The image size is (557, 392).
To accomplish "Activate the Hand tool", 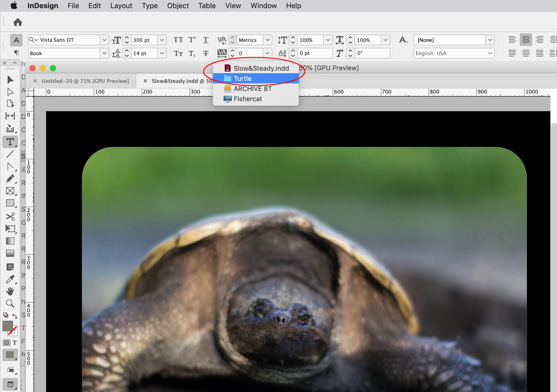I will [10, 291].
